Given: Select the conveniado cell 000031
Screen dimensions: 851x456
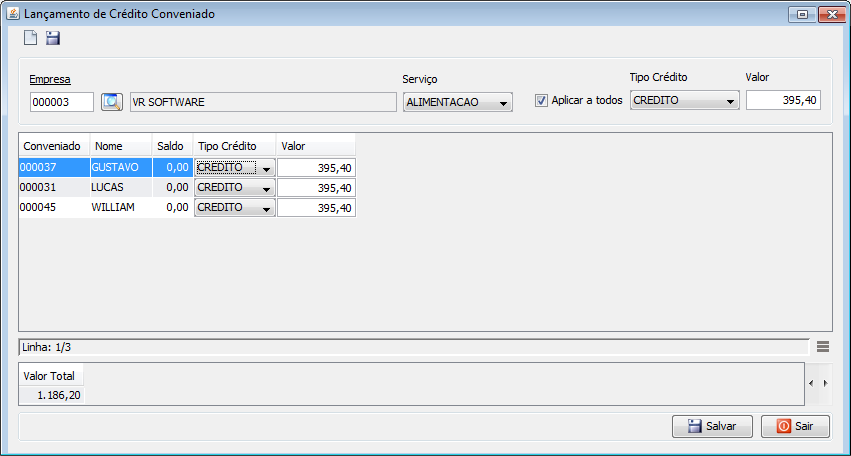Looking at the screenshot, I should pyautogui.click(x=54, y=188).
